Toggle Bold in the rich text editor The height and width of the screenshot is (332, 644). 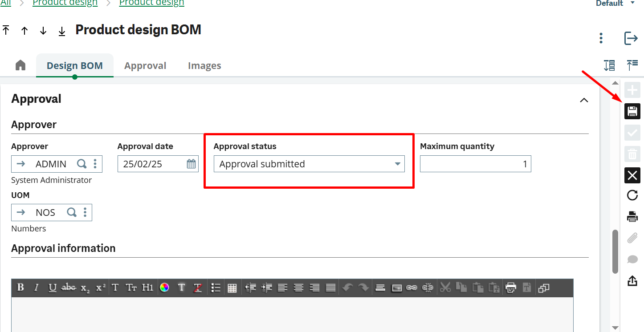[x=20, y=287]
